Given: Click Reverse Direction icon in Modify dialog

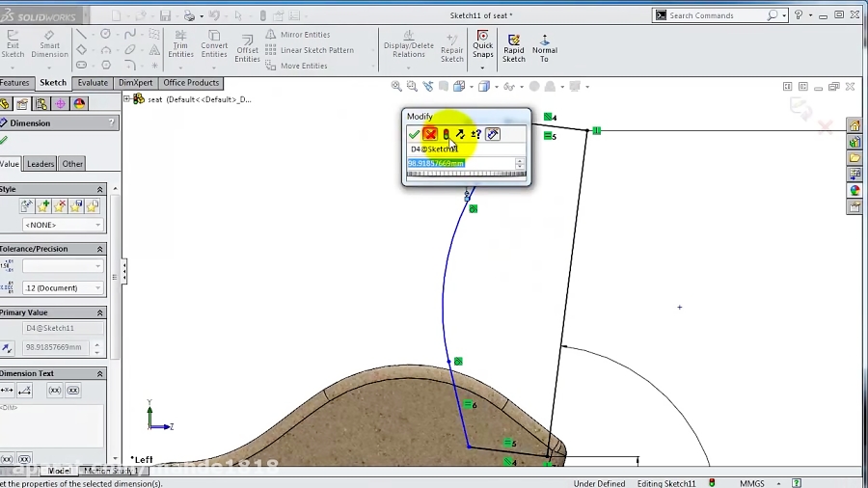Looking at the screenshot, I should pyautogui.click(x=460, y=134).
